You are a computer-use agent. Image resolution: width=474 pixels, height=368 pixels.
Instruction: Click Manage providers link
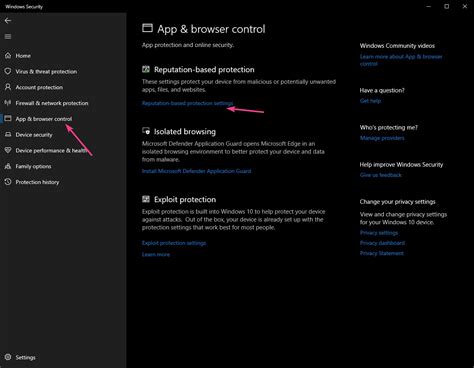[382, 138]
